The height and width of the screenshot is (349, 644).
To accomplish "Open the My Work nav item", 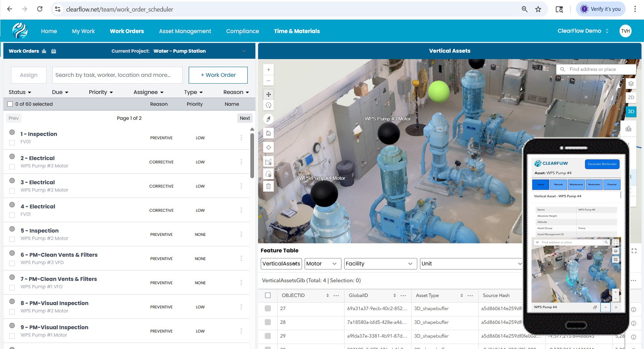I will [x=83, y=31].
